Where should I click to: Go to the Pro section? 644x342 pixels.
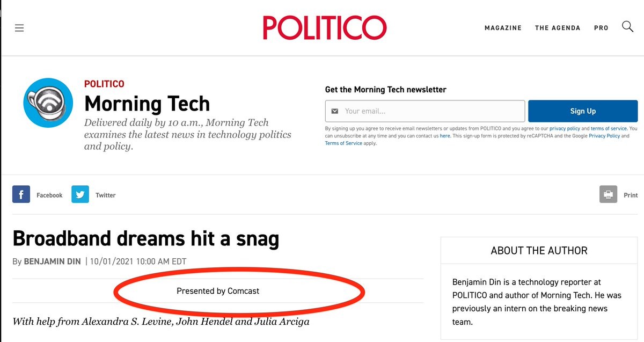click(x=601, y=28)
